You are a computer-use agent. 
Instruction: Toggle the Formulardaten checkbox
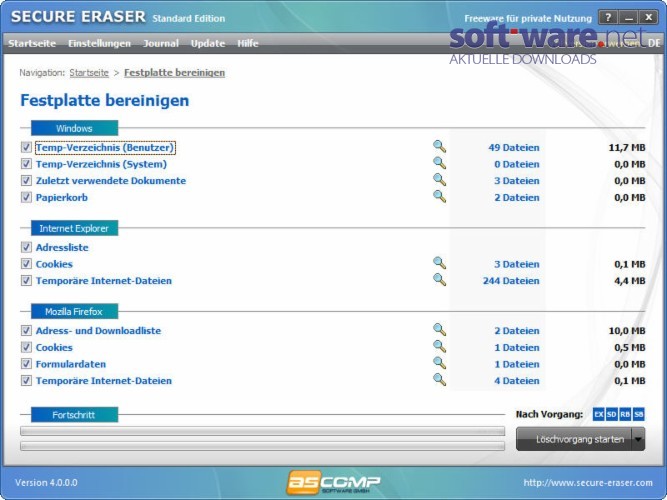click(26, 364)
